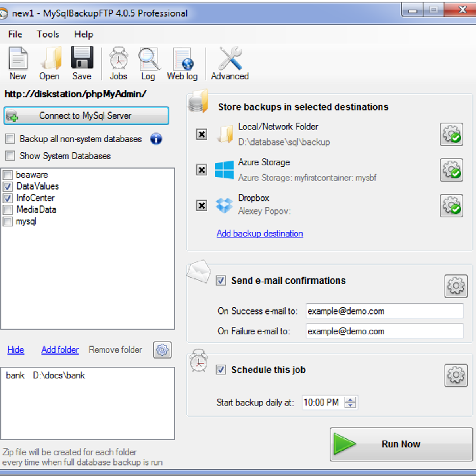
Task: Open the Tools menu
Action: [48, 35]
